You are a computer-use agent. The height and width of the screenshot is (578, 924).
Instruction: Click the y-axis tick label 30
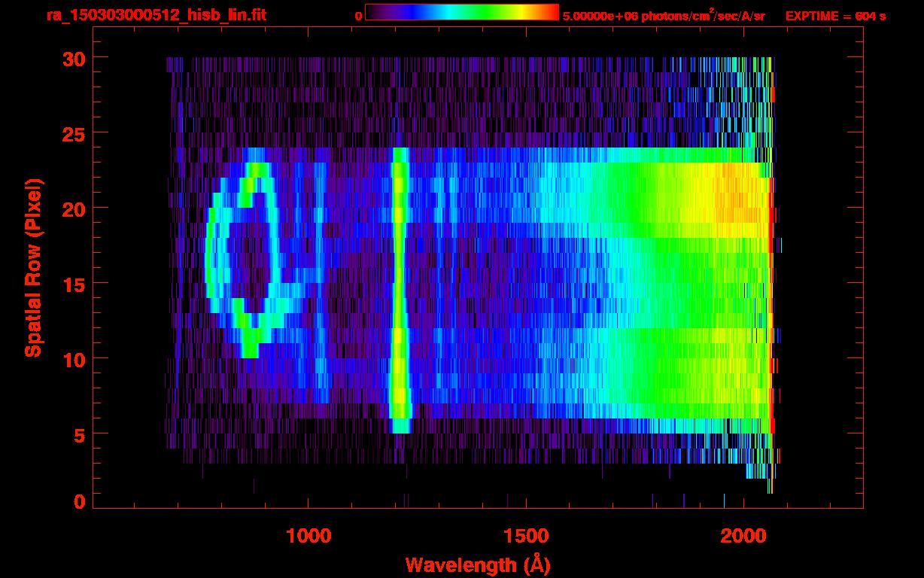click(x=74, y=58)
